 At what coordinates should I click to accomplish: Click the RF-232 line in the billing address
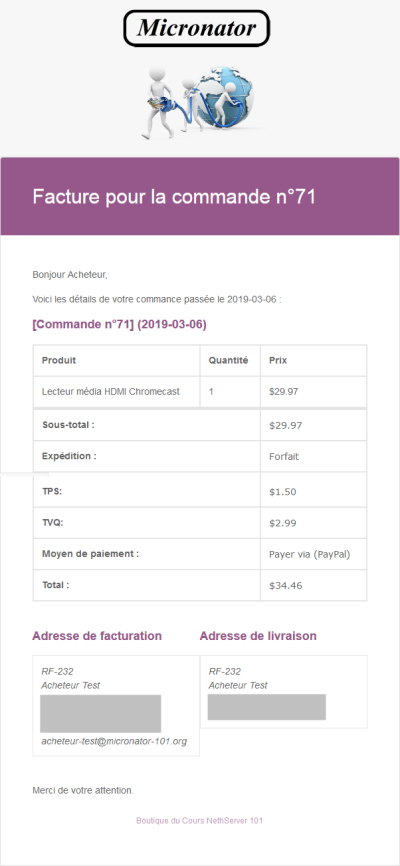click(57, 672)
